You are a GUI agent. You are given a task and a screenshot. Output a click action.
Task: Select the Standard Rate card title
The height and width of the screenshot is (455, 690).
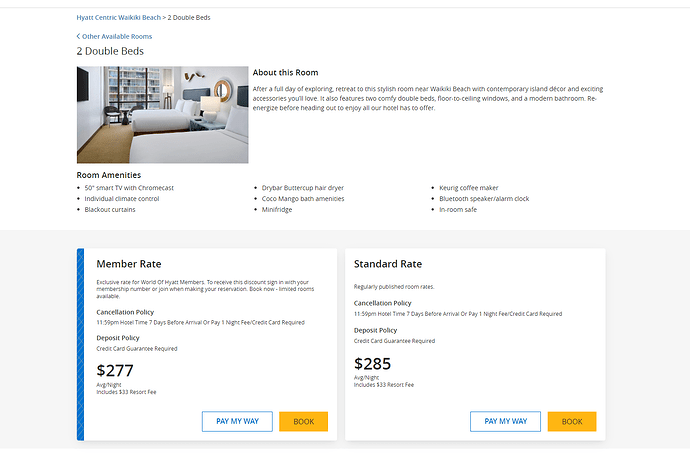(388, 264)
